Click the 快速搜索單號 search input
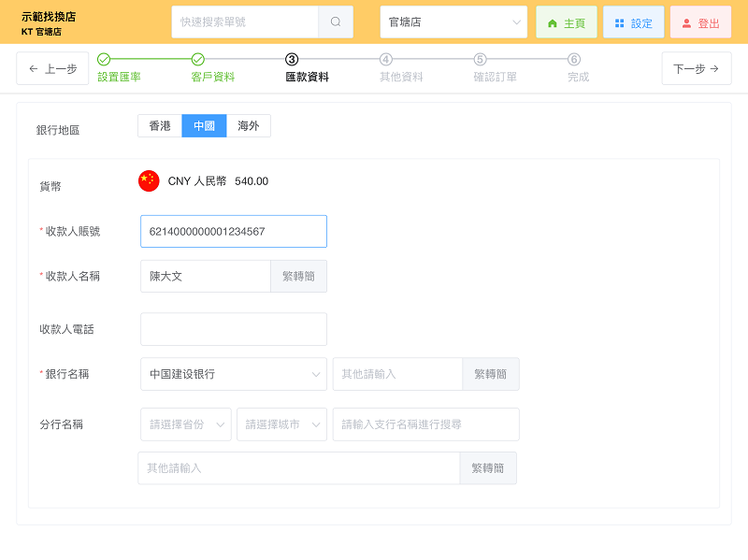 pyautogui.click(x=245, y=22)
